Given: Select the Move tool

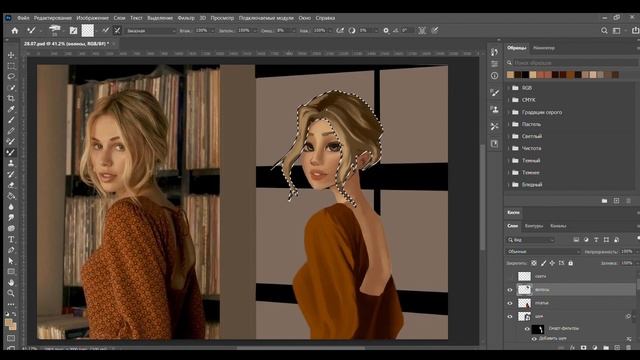Looking at the screenshot, I should 11,55.
